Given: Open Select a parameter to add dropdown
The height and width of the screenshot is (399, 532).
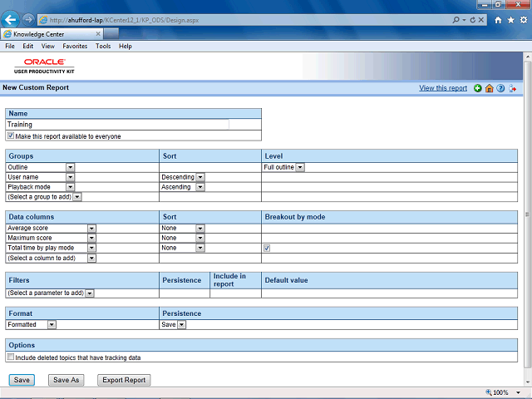Looking at the screenshot, I should coord(90,293).
